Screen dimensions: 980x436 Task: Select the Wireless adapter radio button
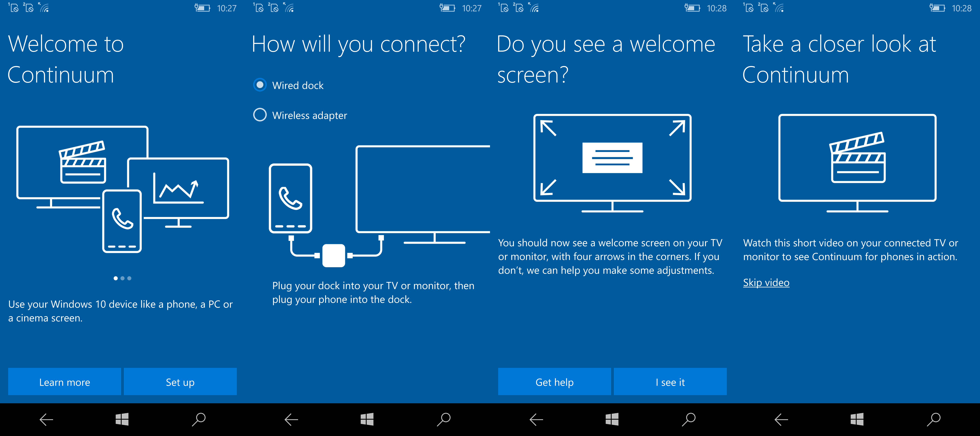click(260, 115)
